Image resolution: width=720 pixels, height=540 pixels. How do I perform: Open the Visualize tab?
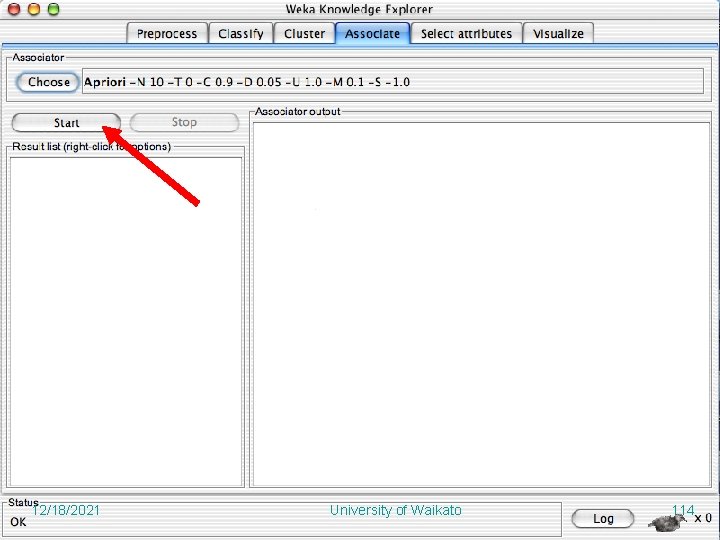point(558,34)
